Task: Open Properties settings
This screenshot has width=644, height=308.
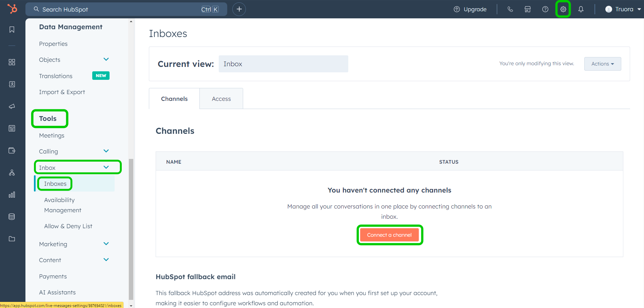Action: point(53,44)
